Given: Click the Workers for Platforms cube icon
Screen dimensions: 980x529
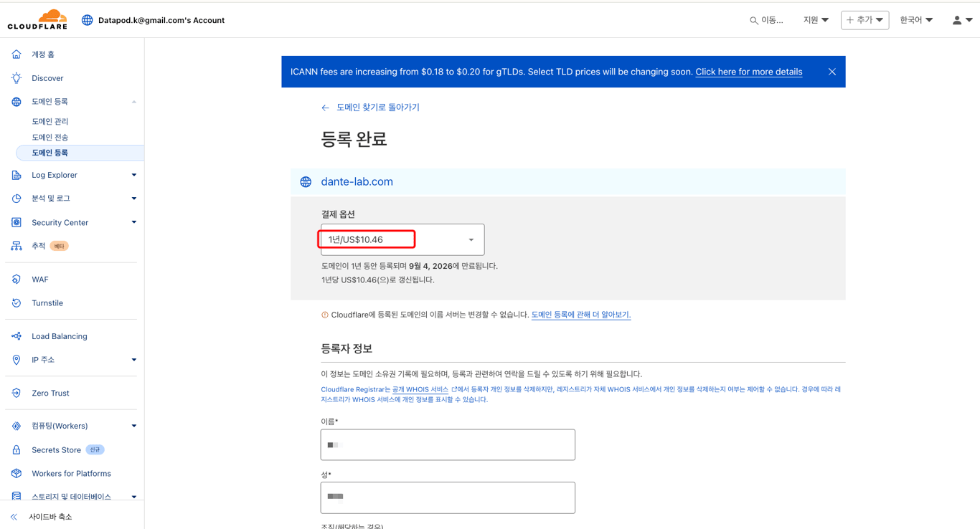Looking at the screenshot, I should tap(17, 474).
